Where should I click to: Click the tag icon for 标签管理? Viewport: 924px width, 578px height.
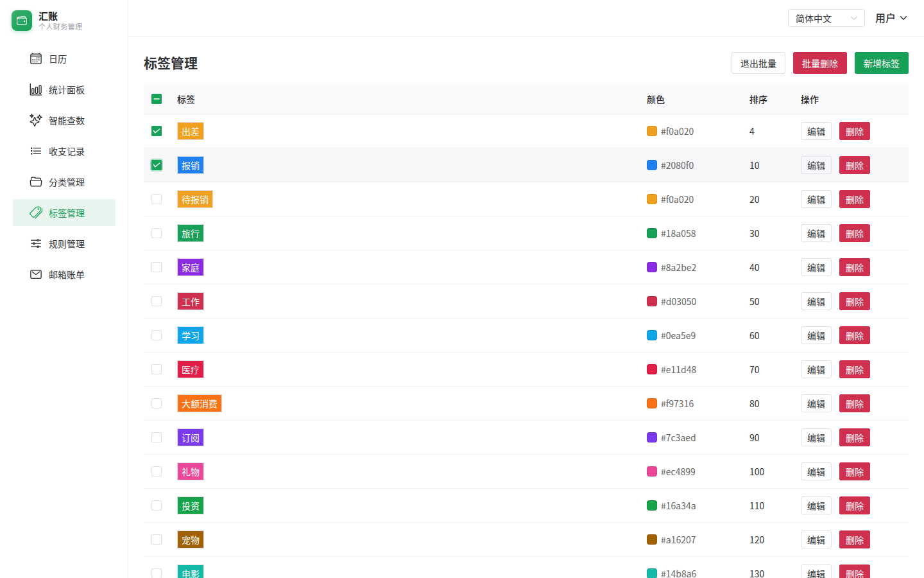tap(36, 213)
